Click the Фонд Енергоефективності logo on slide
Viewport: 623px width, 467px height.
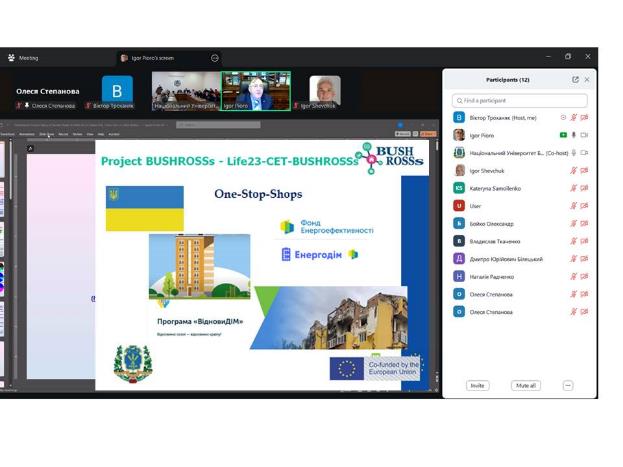(327, 227)
